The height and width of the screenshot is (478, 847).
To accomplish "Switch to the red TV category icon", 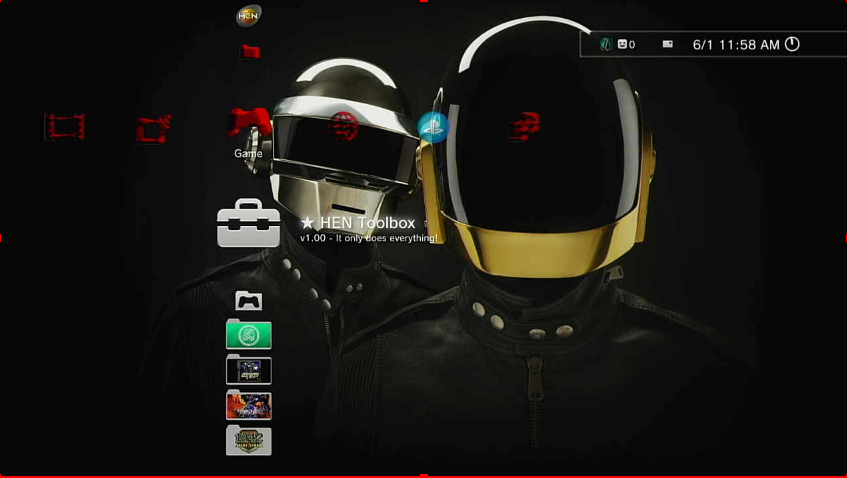I will [154, 129].
